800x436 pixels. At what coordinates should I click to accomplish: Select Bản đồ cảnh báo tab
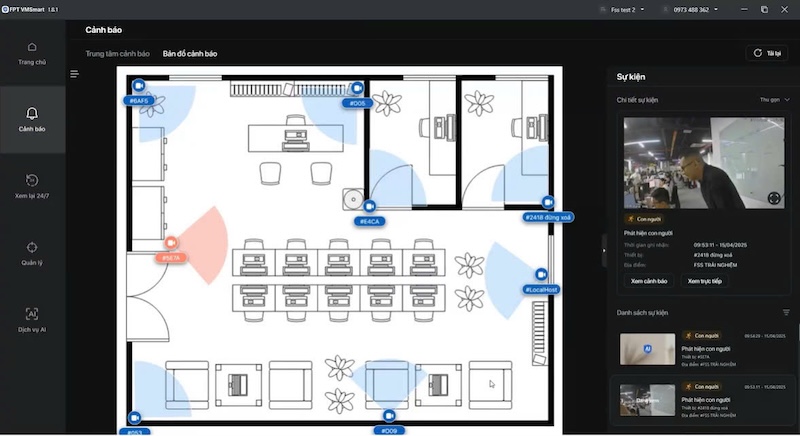click(x=190, y=53)
